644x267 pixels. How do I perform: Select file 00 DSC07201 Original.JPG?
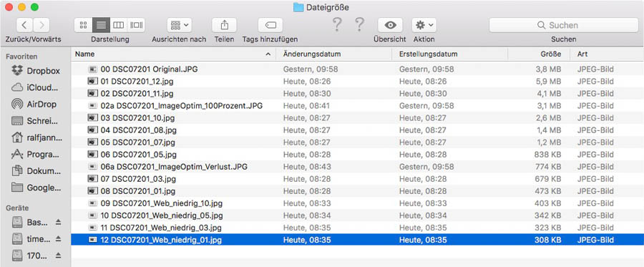(x=357, y=69)
